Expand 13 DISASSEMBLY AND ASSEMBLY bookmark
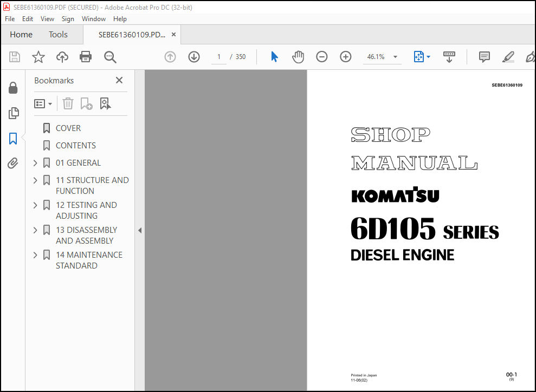 [35, 230]
